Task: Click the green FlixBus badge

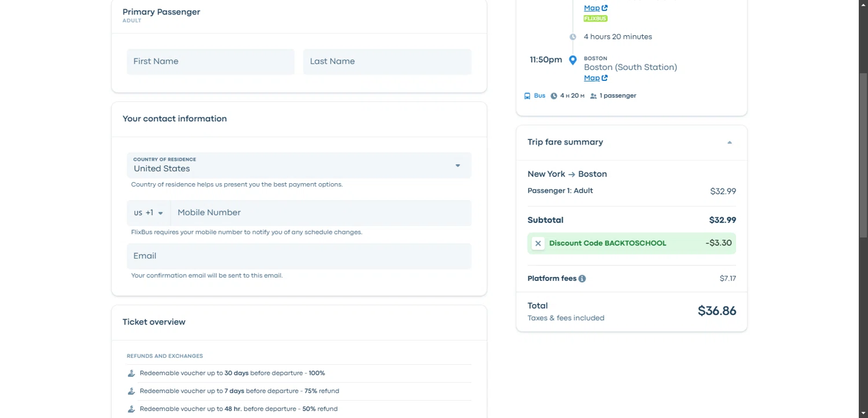Action: 595,19
